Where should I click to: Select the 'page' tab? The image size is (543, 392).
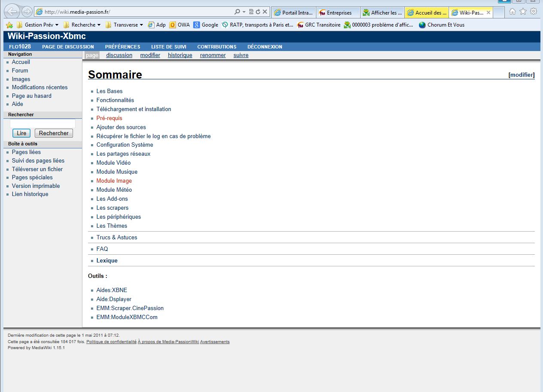[92, 55]
